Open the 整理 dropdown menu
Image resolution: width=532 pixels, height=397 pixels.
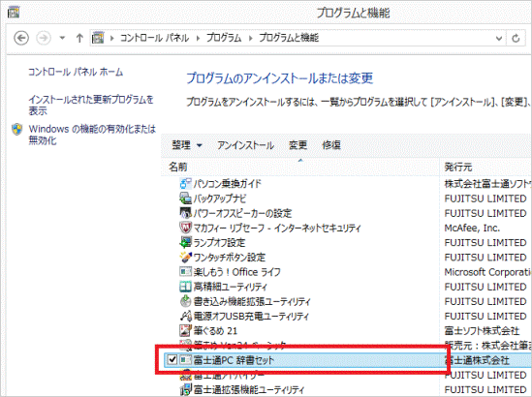click(187, 145)
